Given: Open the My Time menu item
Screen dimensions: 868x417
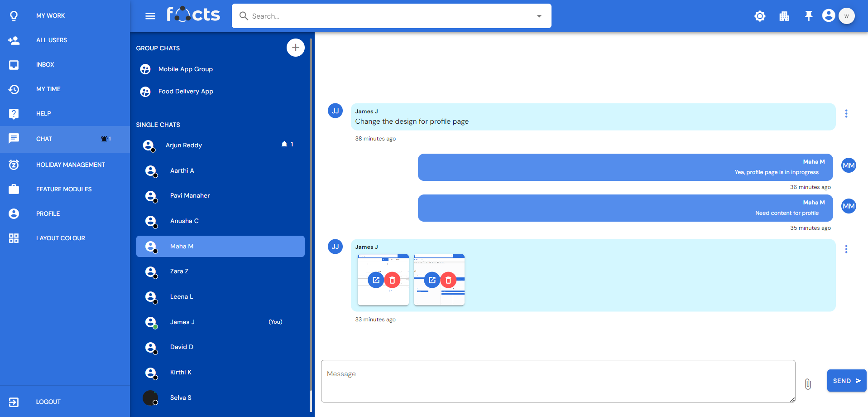Looking at the screenshot, I should pyautogui.click(x=48, y=89).
